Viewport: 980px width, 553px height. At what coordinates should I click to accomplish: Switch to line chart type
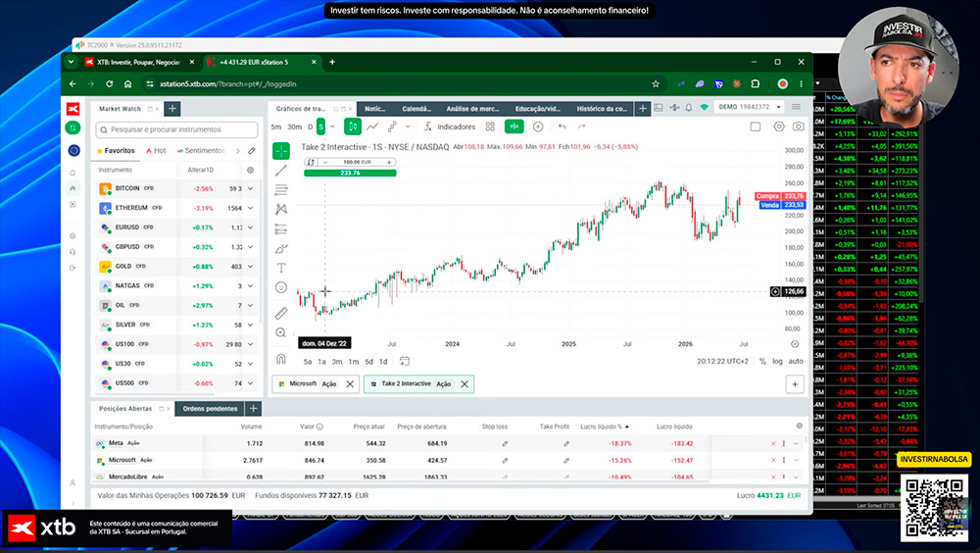point(372,126)
